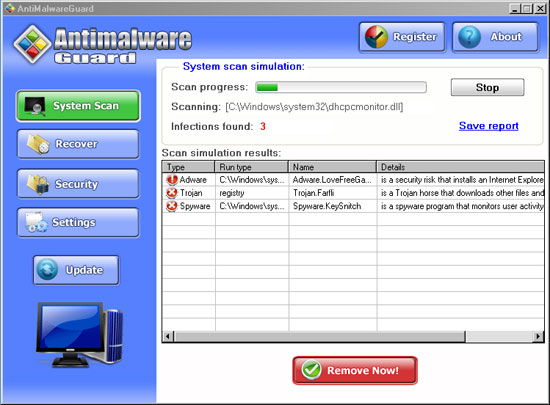550x405 pixels.
Task: Click the Trojan row red X icon
Action: pos(172,193)
